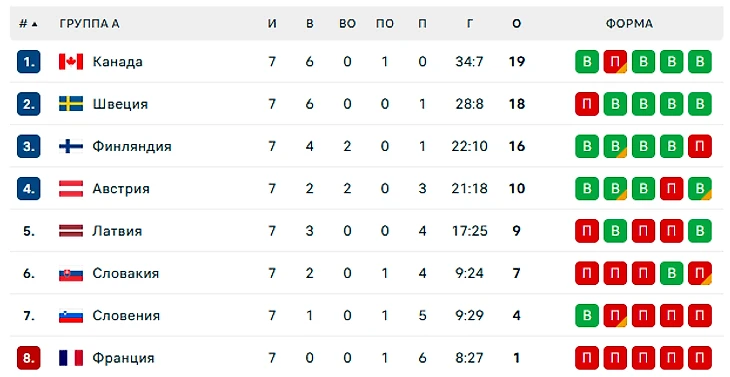Sort by the Г goals column header
The height and width of the screenshot is (377, 730).
(x=470, y=24)
